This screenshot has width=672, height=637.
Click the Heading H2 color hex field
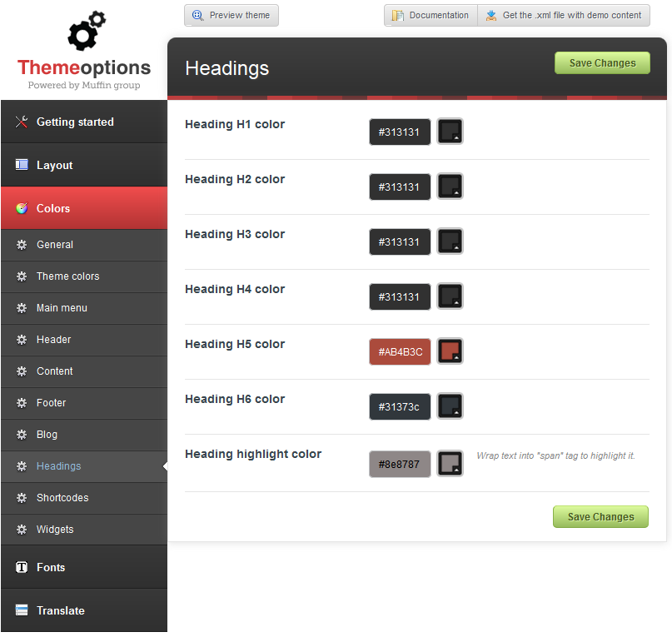pos(400,187)
